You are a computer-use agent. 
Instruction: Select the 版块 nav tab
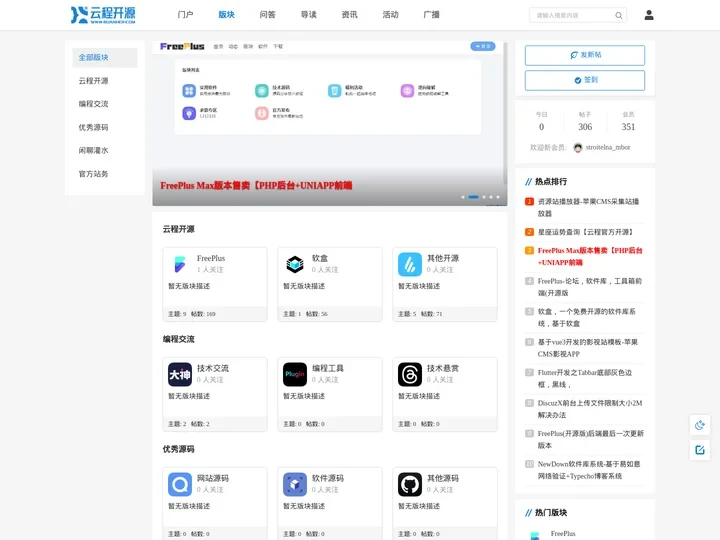226,15
